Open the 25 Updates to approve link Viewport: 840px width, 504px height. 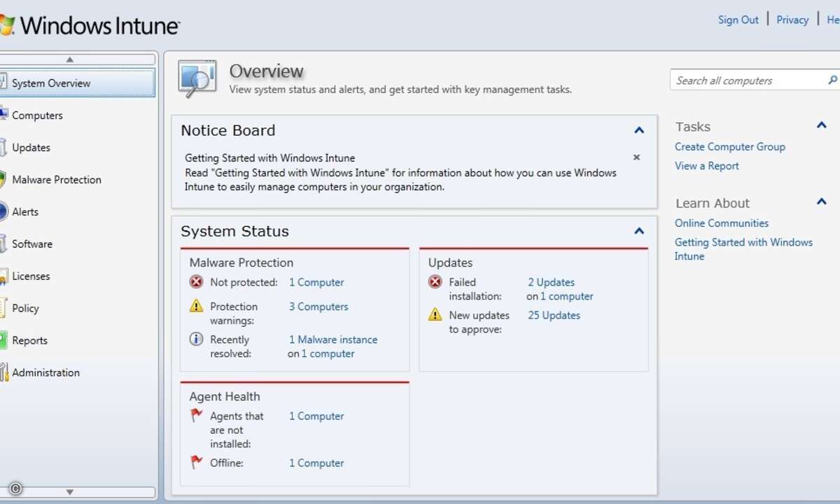pyautogui.click(x=554, y=315)
